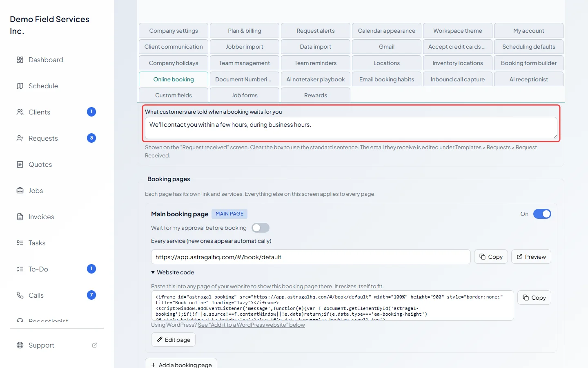The image size is (588, 368).
Task: Click the Demo Field Services Inc. title
Action: click(x=50, y=25)
